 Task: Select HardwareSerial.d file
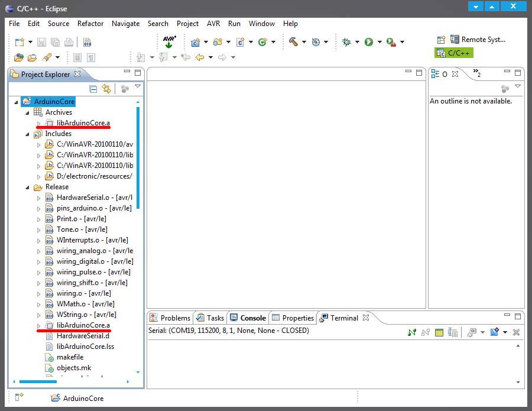point(83,336)
